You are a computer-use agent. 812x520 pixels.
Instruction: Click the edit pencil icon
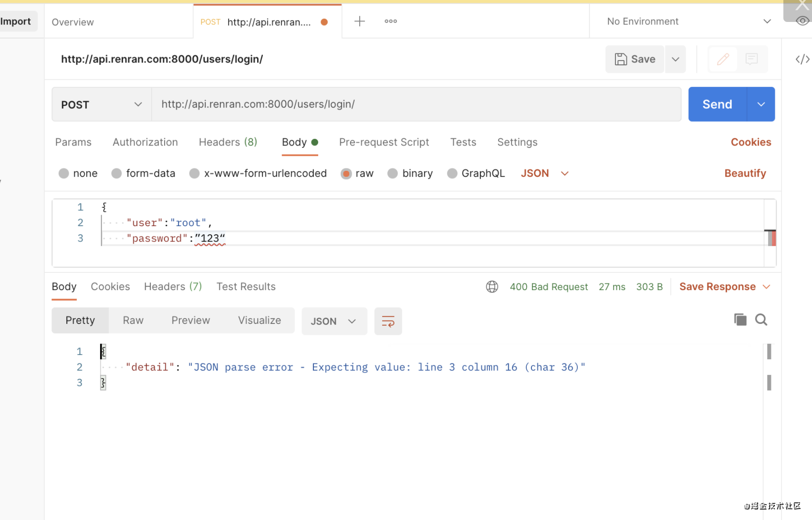pos(723,59)
